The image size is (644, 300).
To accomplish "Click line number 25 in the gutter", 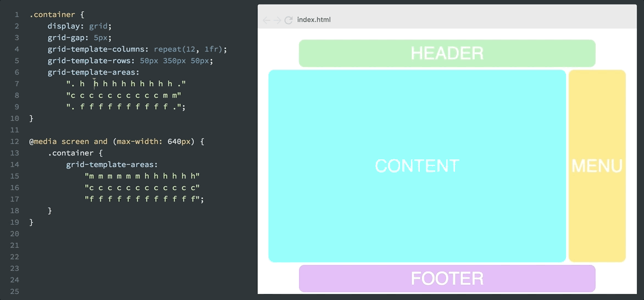I will [x=15, y=291].
